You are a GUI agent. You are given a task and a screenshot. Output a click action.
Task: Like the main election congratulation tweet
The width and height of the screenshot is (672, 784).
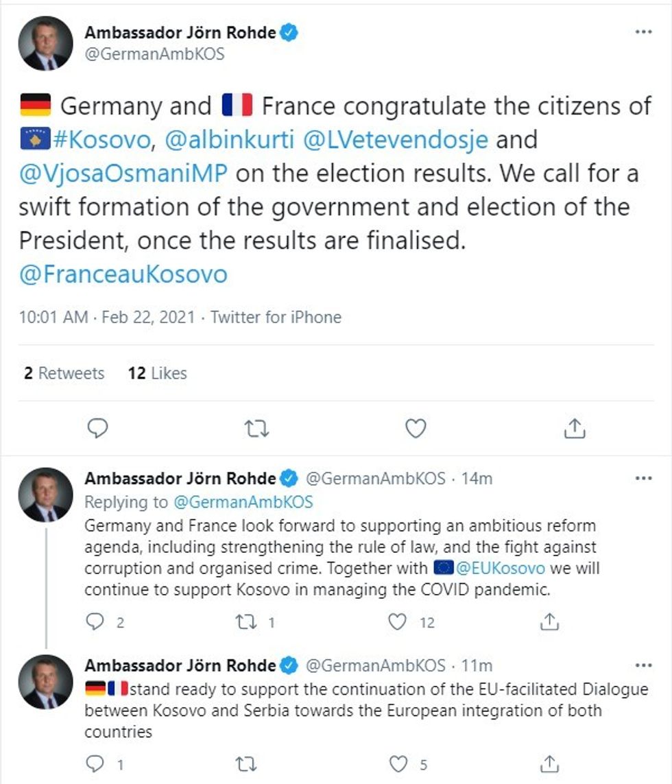point(416,428)
